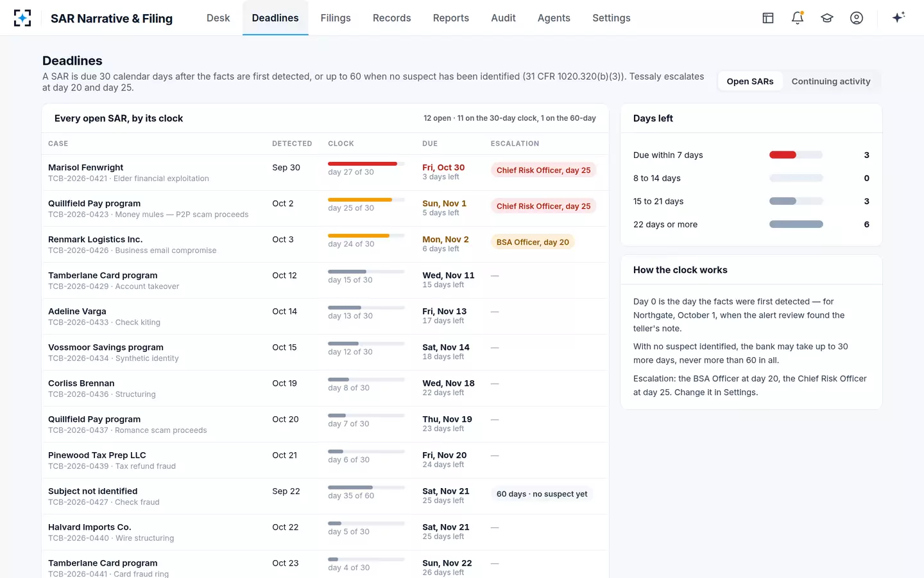Open the Agents tab
924x578 pixels.
point(554,18)
